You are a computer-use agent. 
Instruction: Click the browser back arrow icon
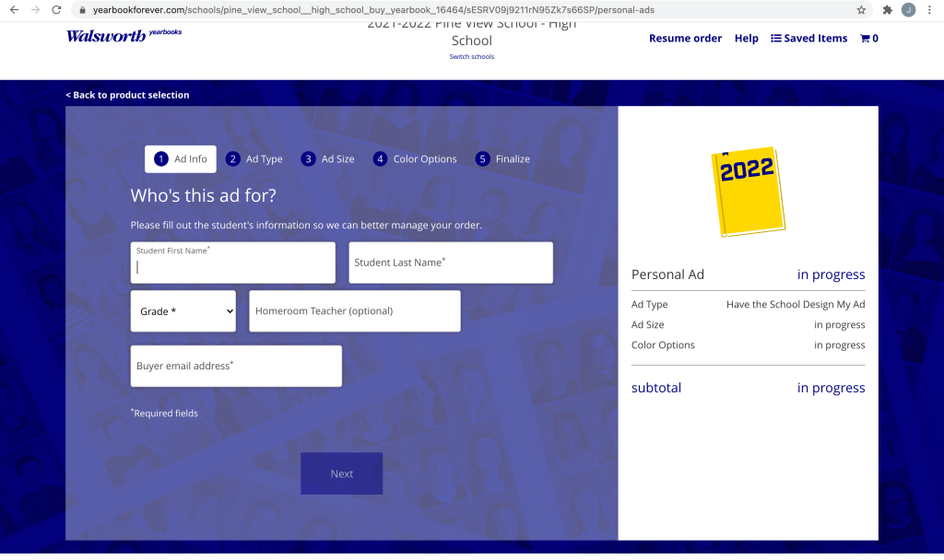(x=13, y=9)
